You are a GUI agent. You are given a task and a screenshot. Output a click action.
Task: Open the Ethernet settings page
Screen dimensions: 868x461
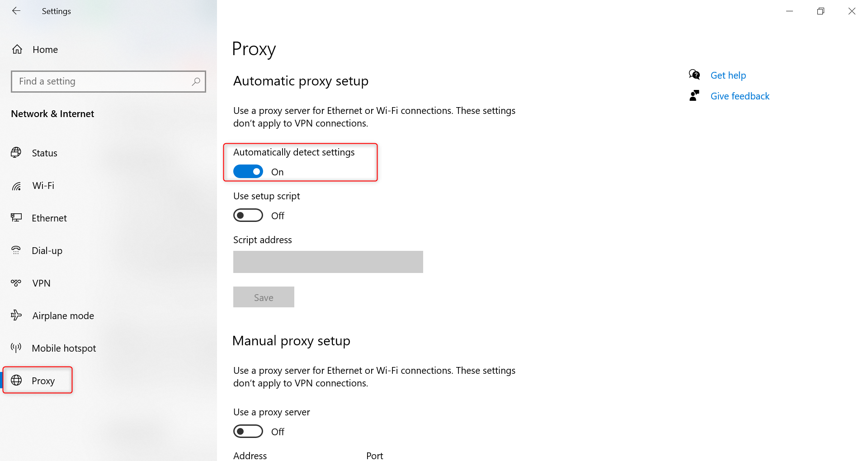(49, 218)
